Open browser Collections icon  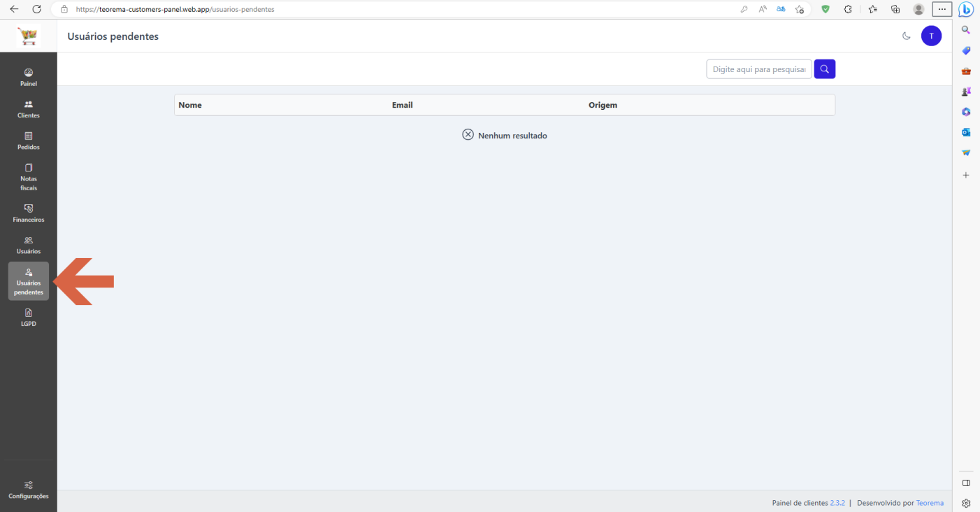(895, 10)
